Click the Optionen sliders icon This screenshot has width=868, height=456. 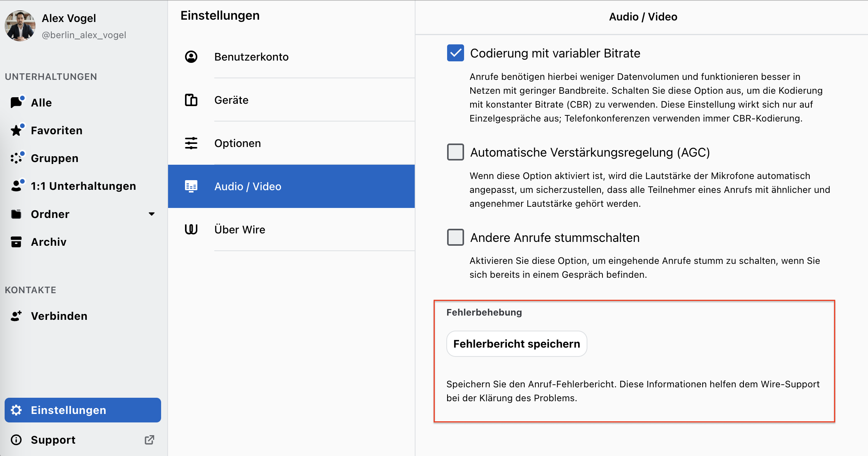[x=191, y=143]
